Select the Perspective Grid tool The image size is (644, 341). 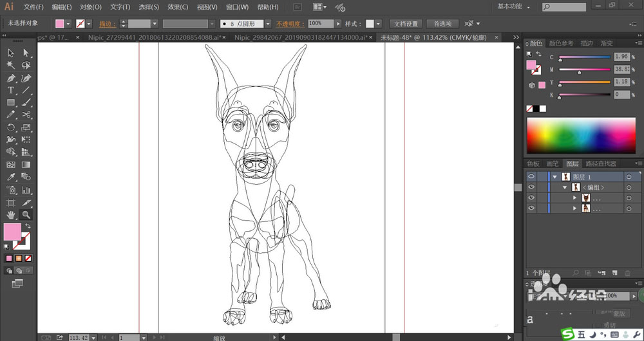tap(26, 152)
